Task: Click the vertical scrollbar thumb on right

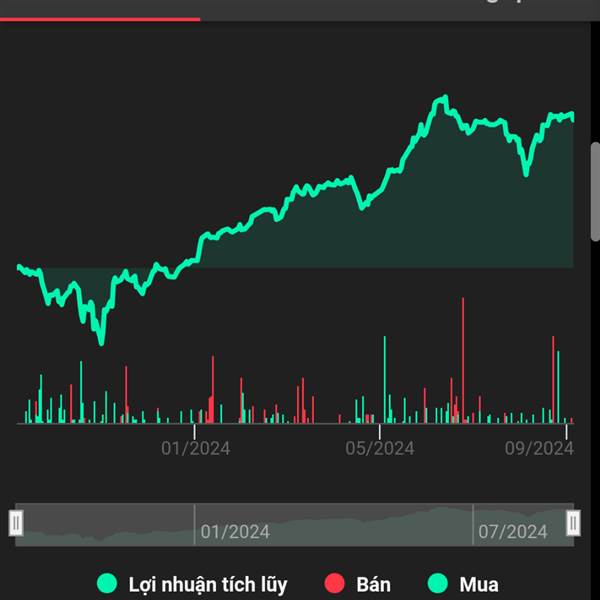Action: 595,191
